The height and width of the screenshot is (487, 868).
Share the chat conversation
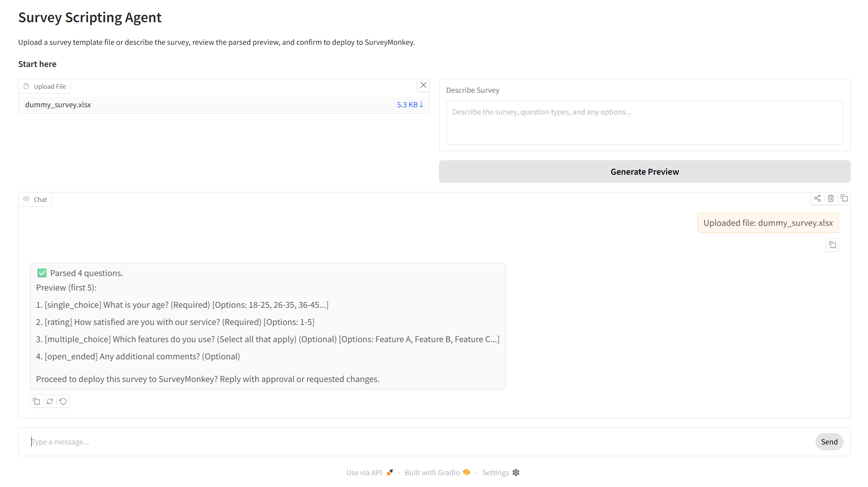pyautogui.click(x=817, y=198)
